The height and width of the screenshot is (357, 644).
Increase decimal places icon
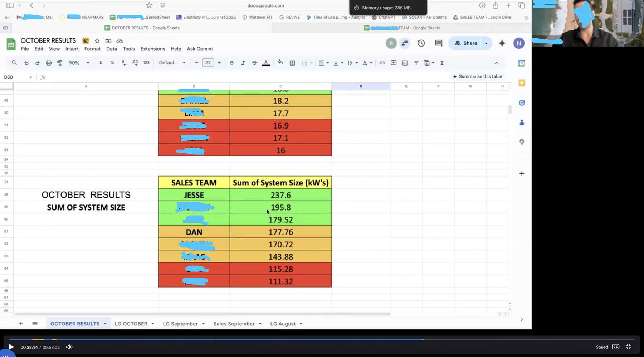(x=135, y=63)
